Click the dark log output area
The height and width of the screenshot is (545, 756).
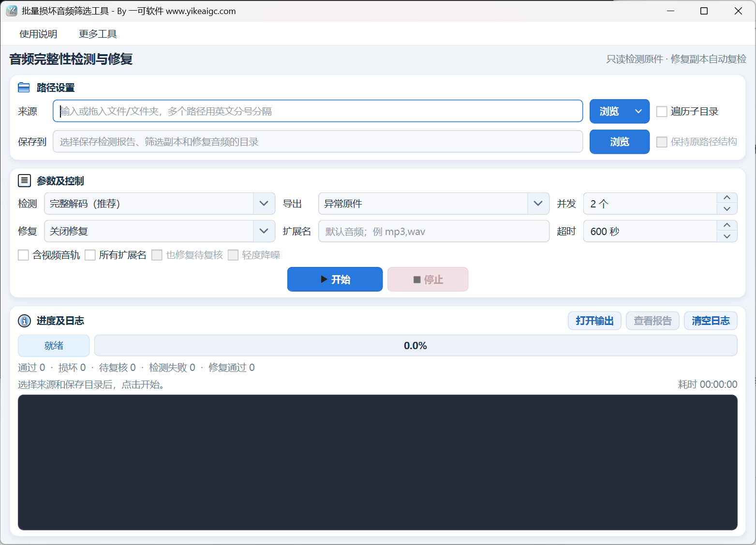(x=378, y=462)
